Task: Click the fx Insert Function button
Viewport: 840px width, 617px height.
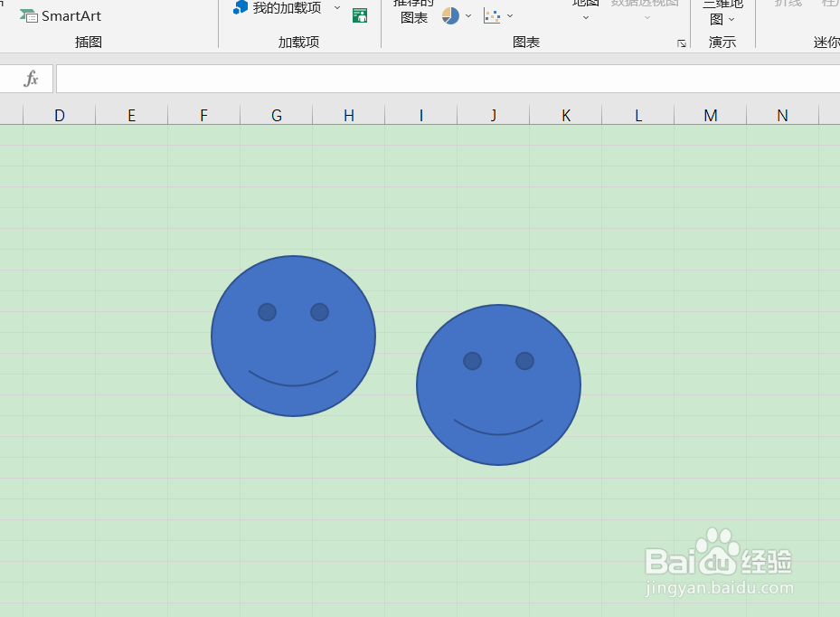Action: pyautogui.click(x=31, y=79)
